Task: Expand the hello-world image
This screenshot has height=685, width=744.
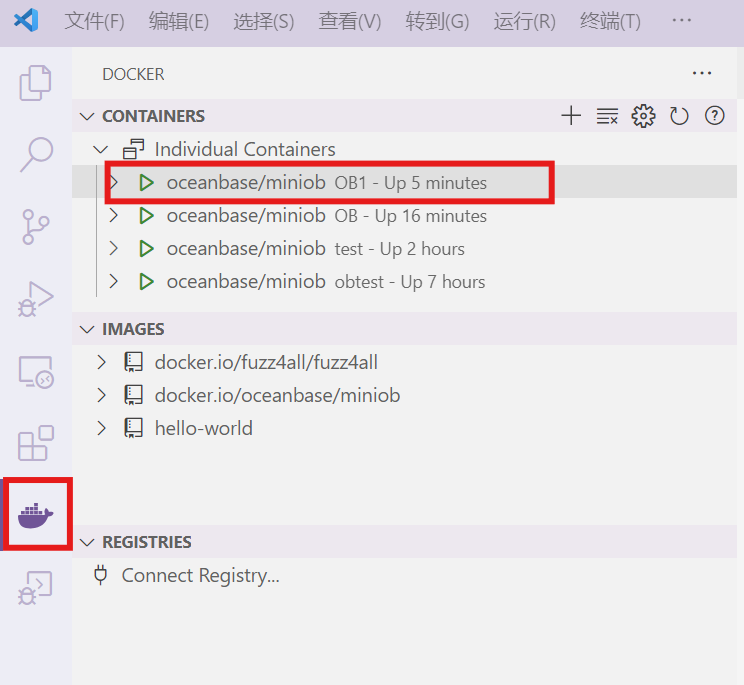Action: pyautogui.click(x=101, y=428)
